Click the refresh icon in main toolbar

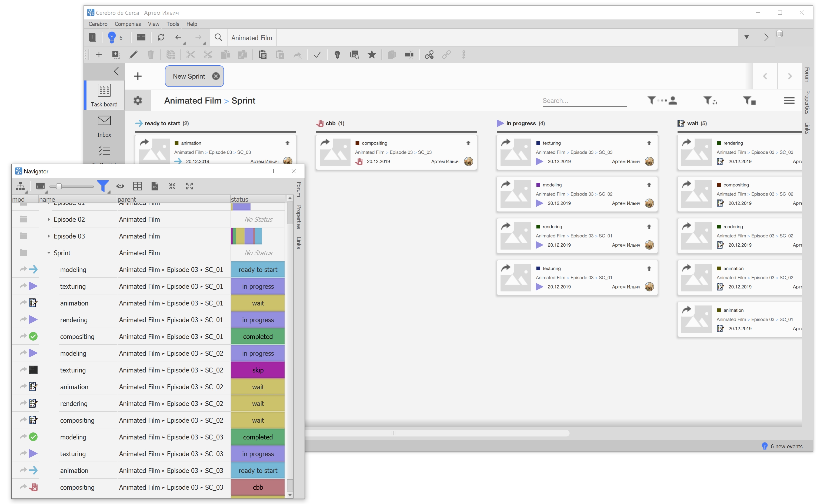coord(161,37)
